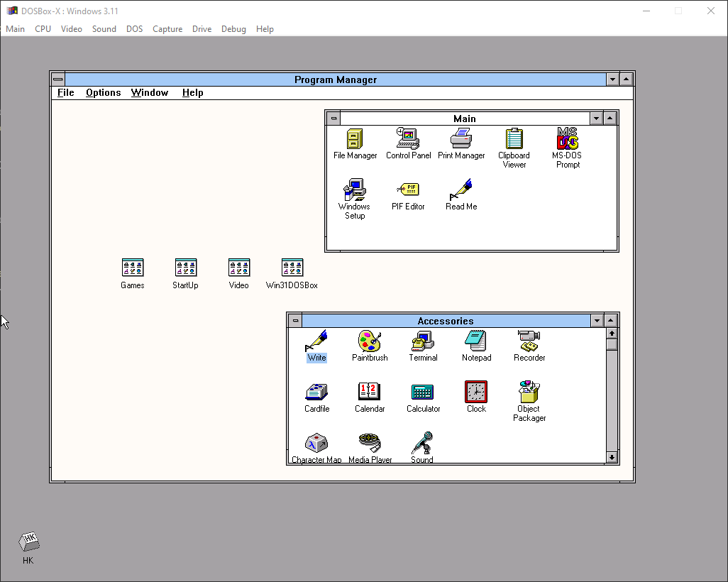Screen dimensions: 728x582
Task: Open Program Manager Help menu
Action: tap(193, 93)
